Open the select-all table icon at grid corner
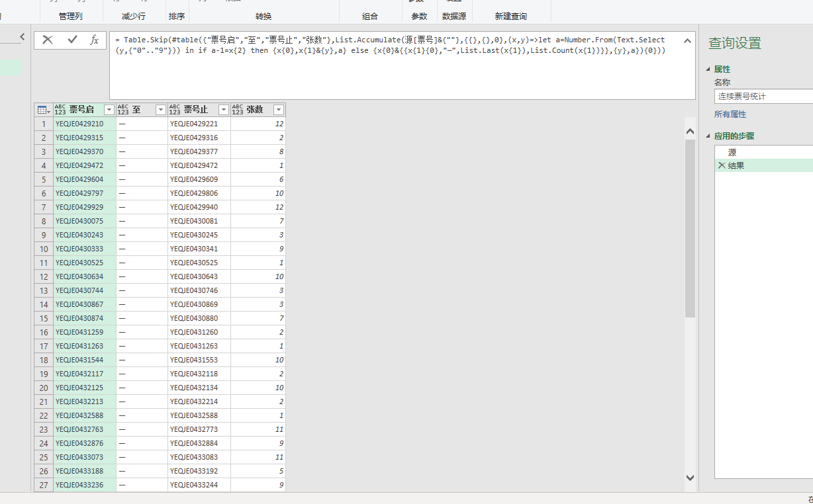 coord(43,110)
